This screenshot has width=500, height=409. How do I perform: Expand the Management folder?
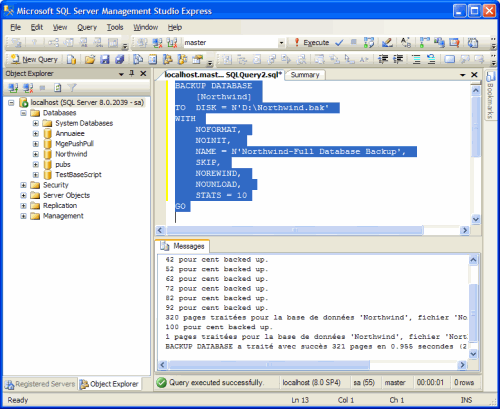point(23,216)
